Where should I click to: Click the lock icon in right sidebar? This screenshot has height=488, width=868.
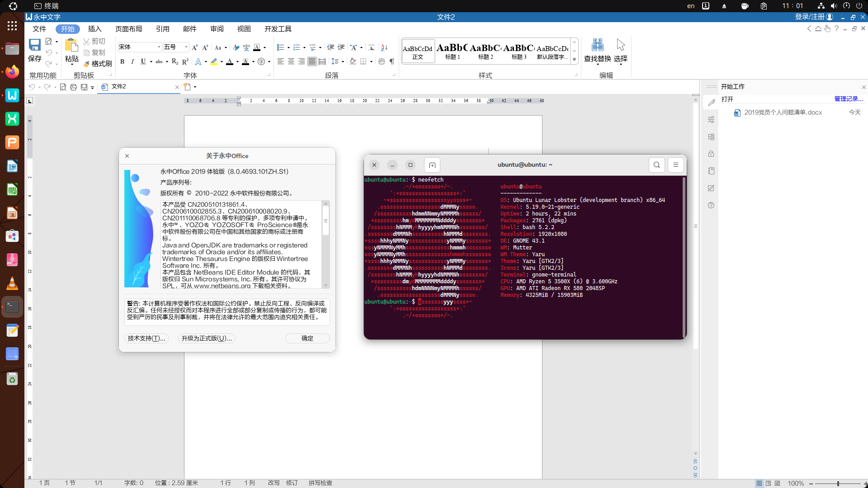(x=711, y=154)
